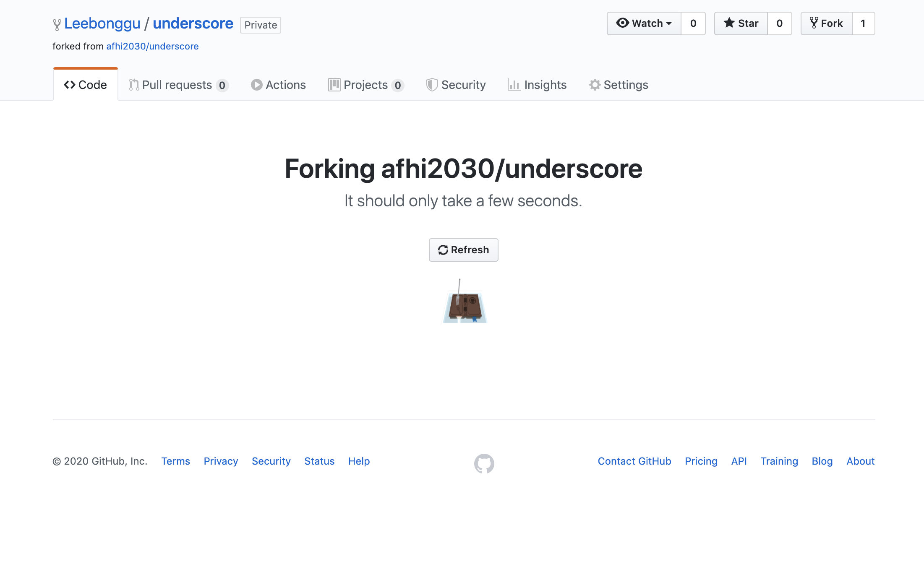Click the forking animation image
This screenshot has height=572, width=924.
[465, 301]
